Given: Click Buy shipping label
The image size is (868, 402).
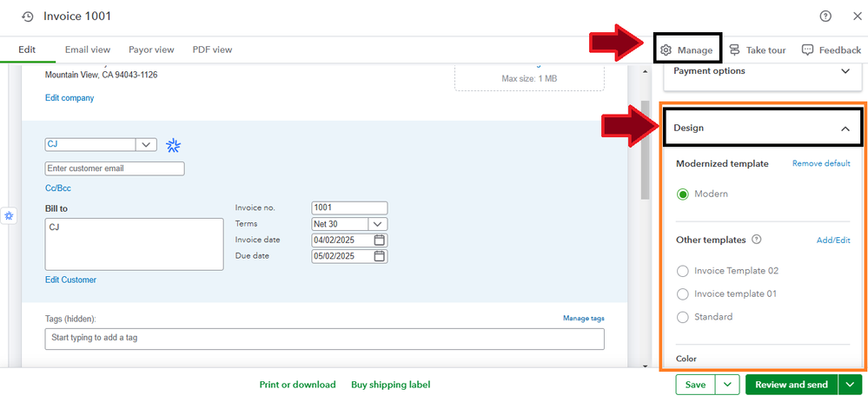Looking at the screenshot, I should pos(391,385).
